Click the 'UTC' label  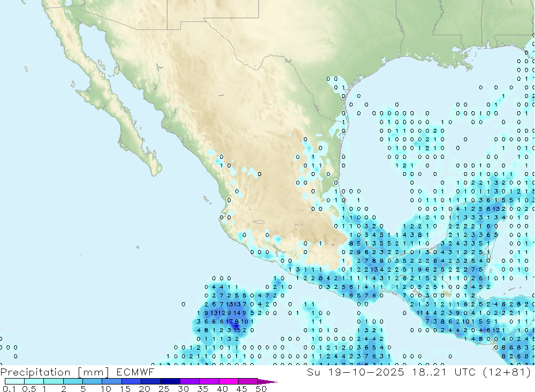(x=465, y=372)
